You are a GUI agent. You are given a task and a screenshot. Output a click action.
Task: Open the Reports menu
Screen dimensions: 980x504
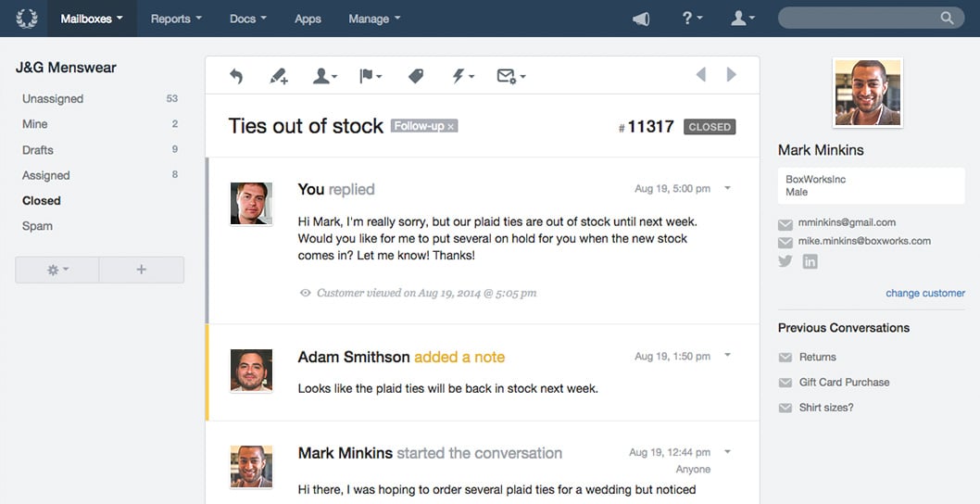(x=176, y=19)
